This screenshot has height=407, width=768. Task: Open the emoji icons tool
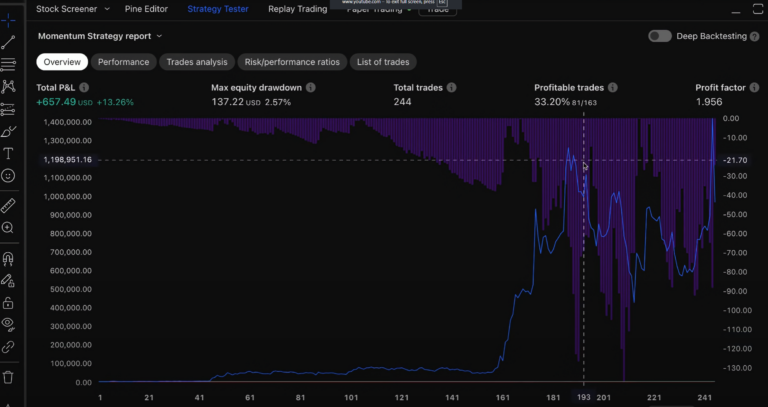pos(8,175)
